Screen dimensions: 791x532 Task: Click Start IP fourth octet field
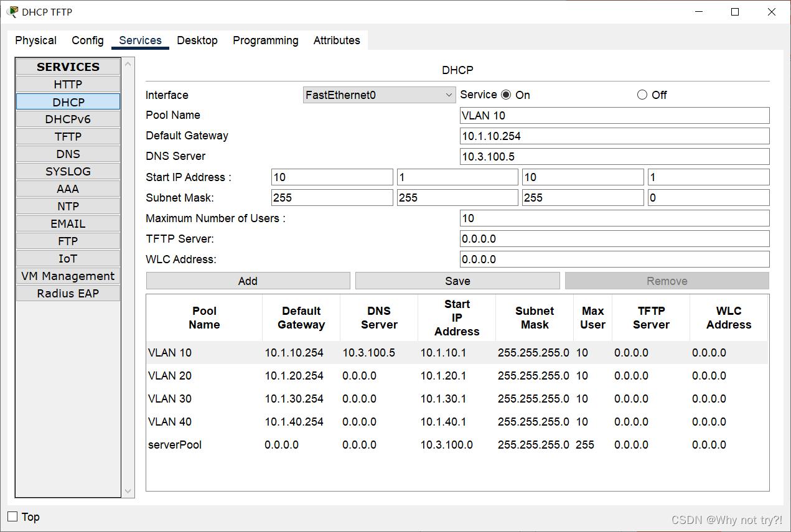point(708,177)
